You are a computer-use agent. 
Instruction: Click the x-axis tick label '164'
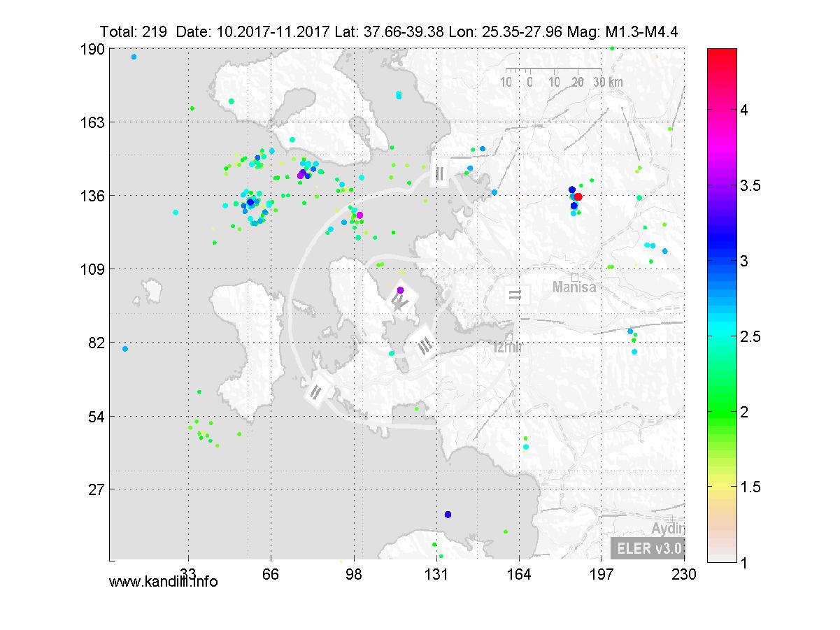pos(519,573)
